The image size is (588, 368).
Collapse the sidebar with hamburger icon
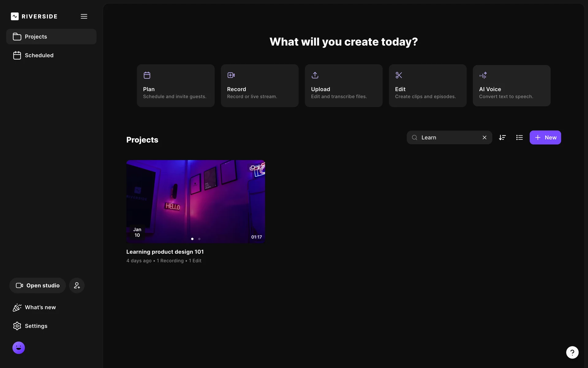point(84,17)
